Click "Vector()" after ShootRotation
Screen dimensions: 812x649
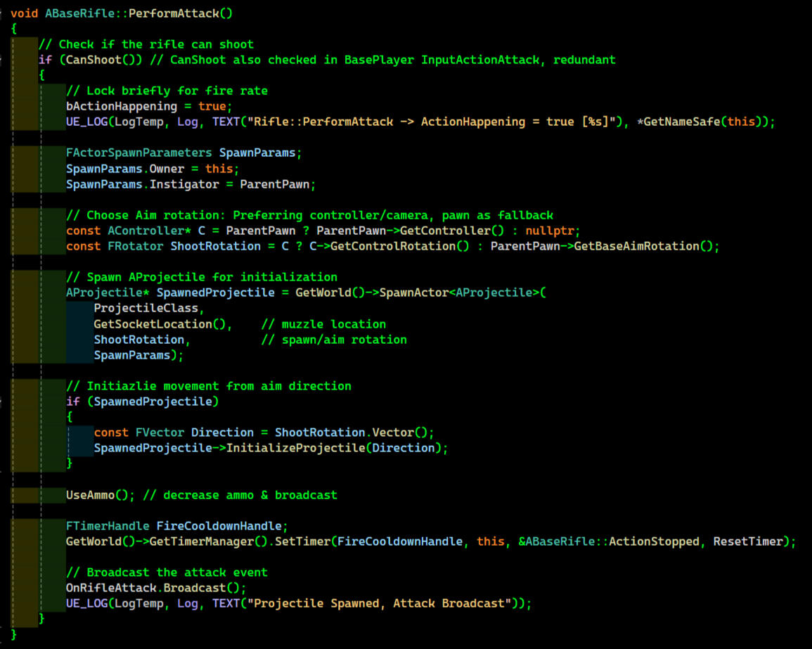pyautogui.click(x=399, y=432)
